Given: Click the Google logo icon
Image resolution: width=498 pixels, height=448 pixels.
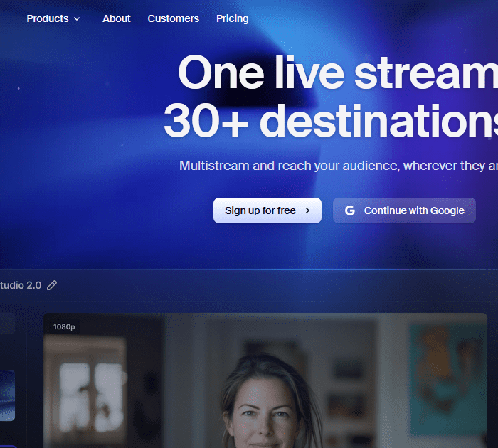Looking at the screenshot, I should [x=349, y=210].
